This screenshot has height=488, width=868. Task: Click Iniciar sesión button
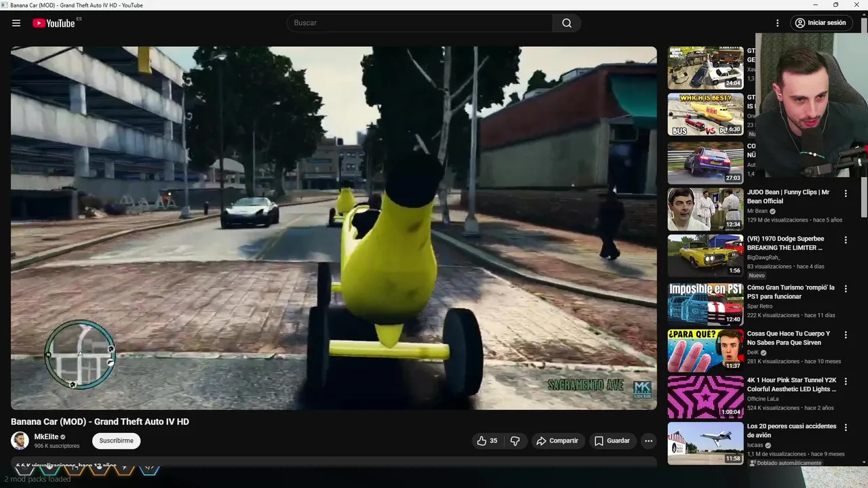point(821,23)
